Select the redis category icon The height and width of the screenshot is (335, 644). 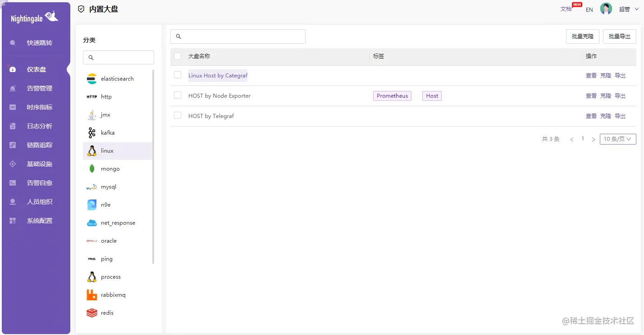[92, 313]
